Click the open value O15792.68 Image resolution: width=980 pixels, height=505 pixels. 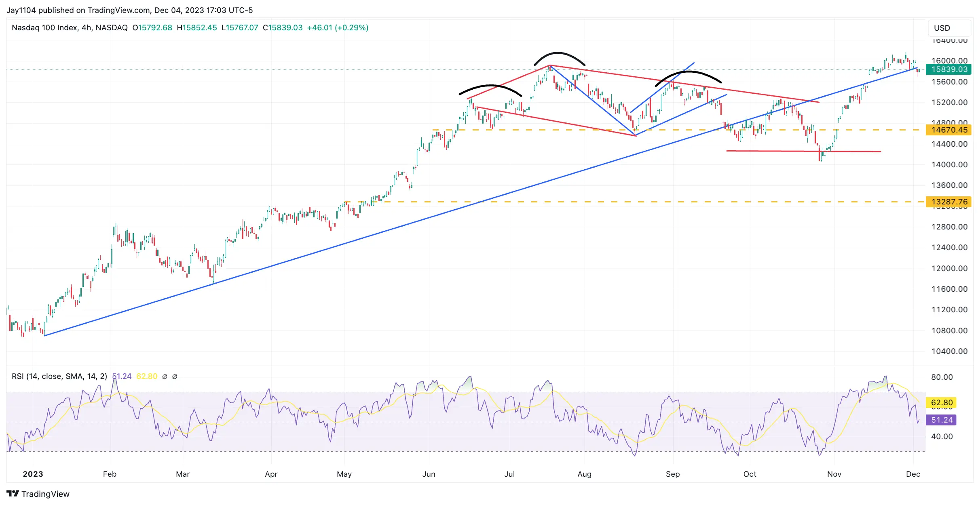coord(152,27)
